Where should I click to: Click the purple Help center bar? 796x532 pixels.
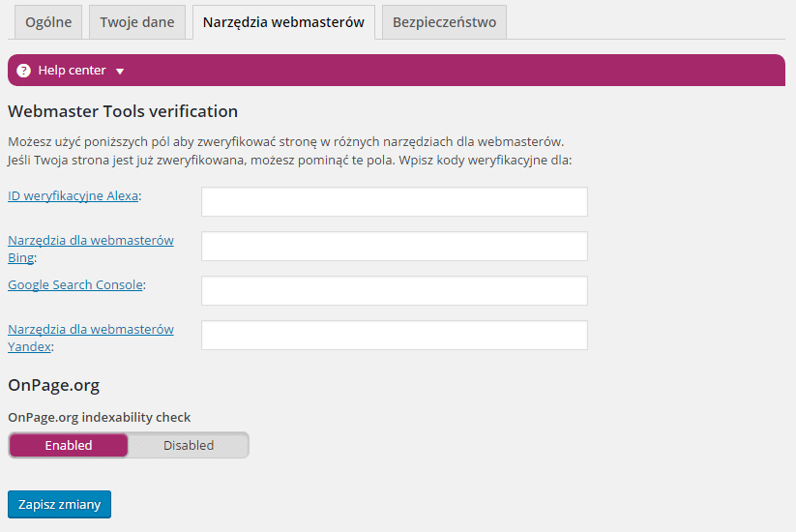pos(397,70)
